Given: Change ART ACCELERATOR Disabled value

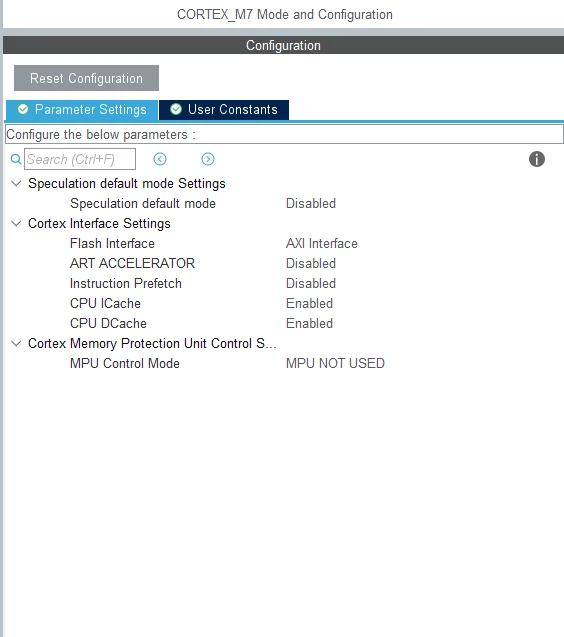Looking at the screenshot, I should click(311, 263).
